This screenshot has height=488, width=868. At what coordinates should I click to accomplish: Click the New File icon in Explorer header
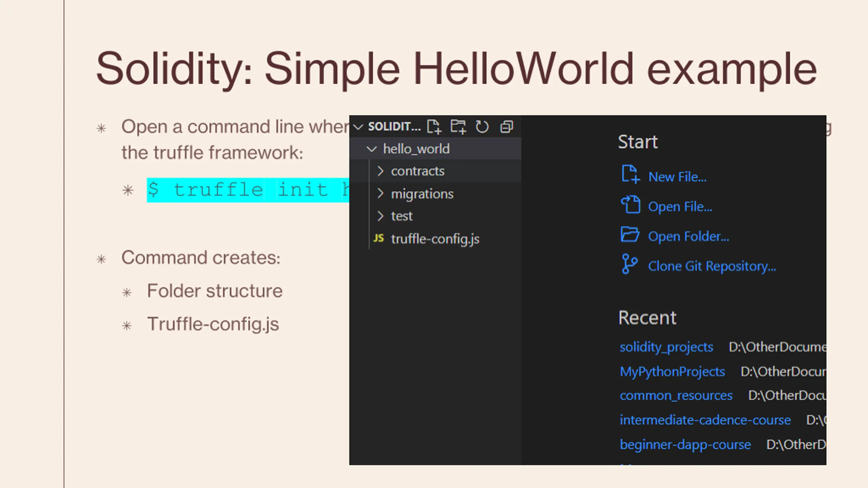click(x=434, y=127)
